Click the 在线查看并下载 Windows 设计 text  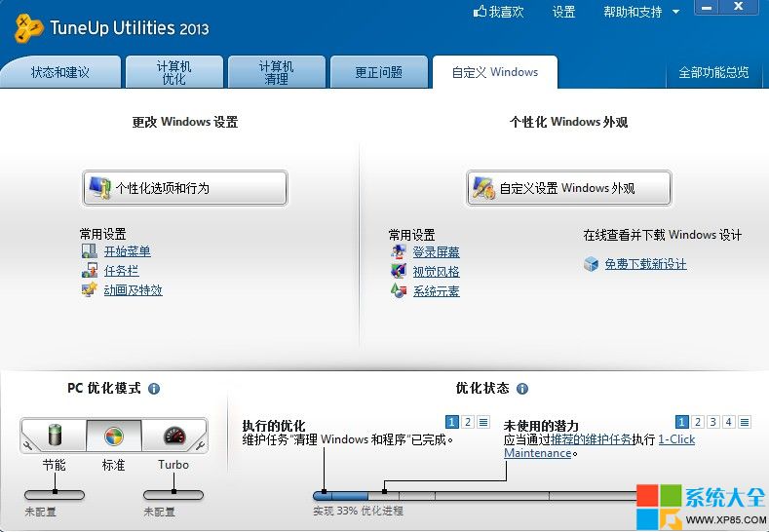click(663, 235)
